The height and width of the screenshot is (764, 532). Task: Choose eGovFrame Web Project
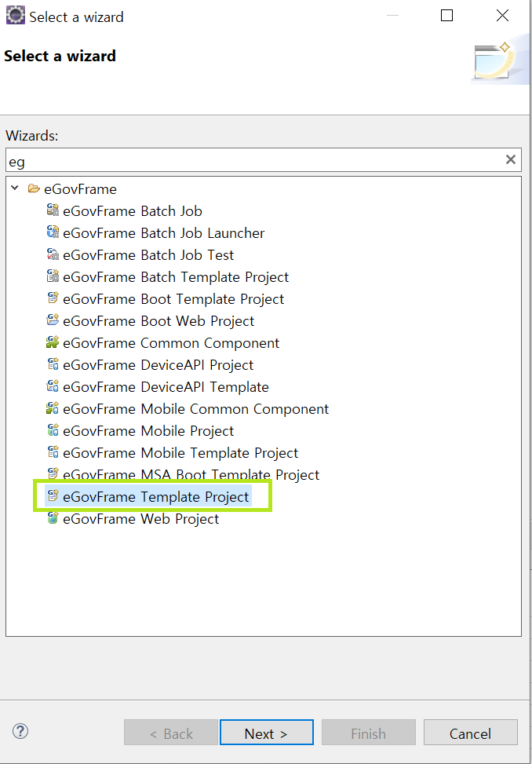pyautogui.click(x=141, y=518)
